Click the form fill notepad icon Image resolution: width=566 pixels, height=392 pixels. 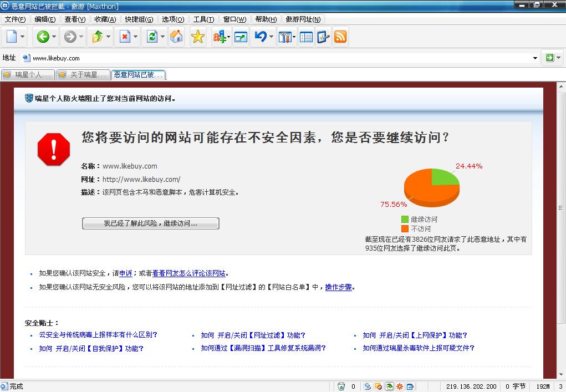323,37
